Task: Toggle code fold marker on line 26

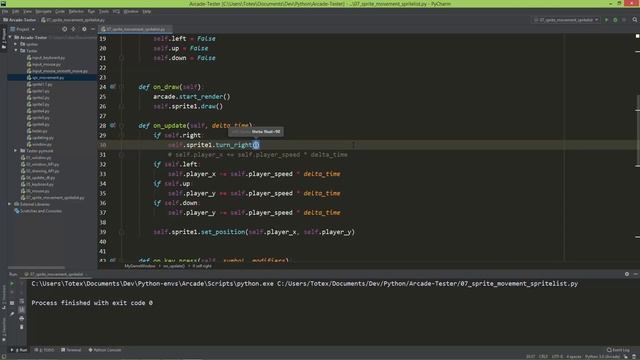Action: pyautogui.click(x=122, y=106)
